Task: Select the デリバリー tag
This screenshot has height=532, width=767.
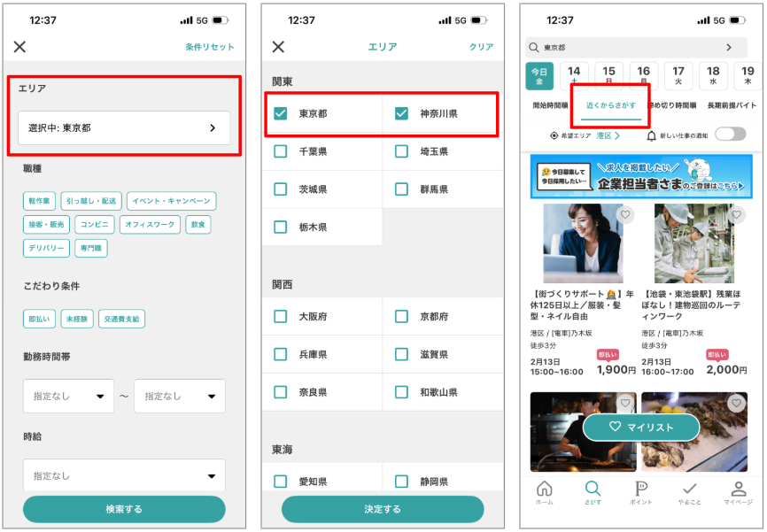Action: pos(46,248)
